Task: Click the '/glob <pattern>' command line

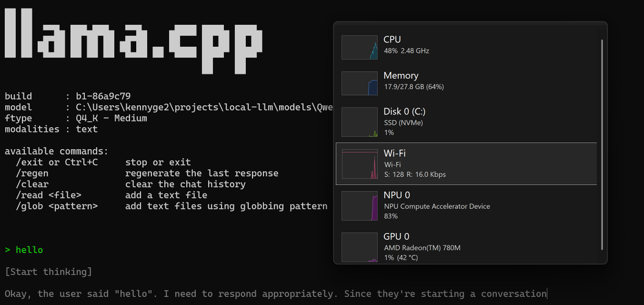Action: point(172,206)
